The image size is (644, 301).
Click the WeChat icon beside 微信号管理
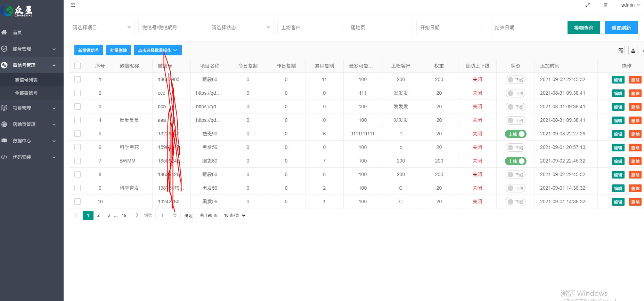click(4, 65)
